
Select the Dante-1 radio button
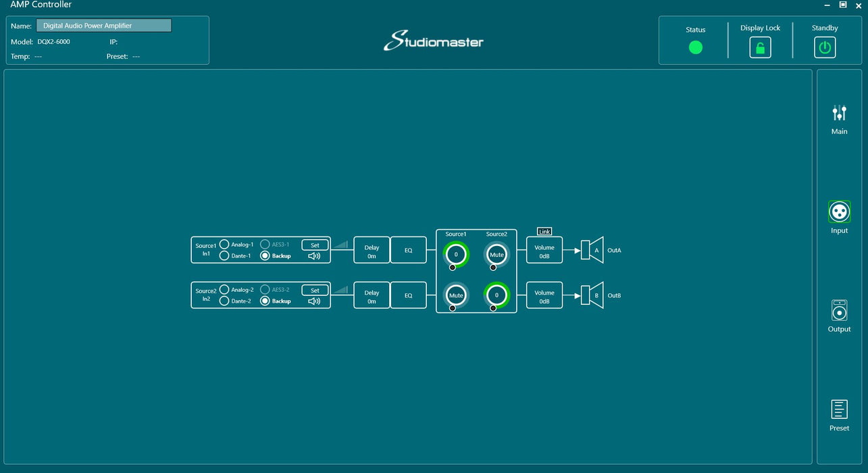click(224, 256)
